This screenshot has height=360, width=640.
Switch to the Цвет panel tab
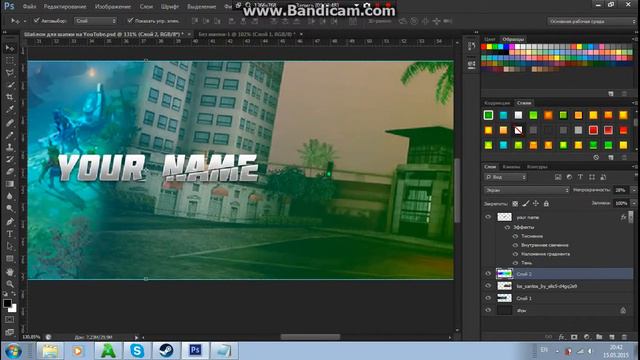[490, 39]
